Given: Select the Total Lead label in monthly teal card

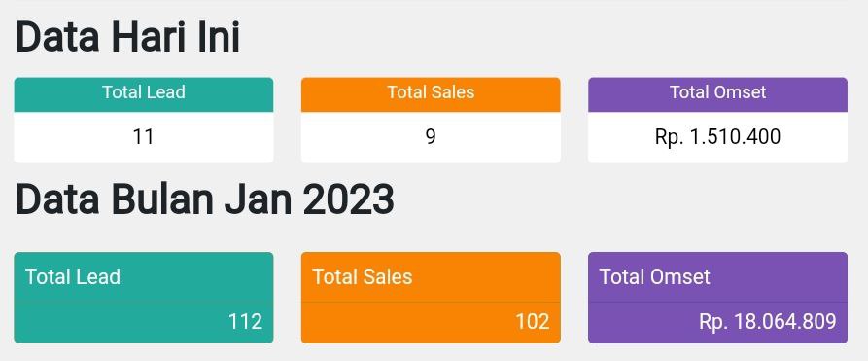Looking at the screenshot, I should pyautogui.click(x=73, y=276).
